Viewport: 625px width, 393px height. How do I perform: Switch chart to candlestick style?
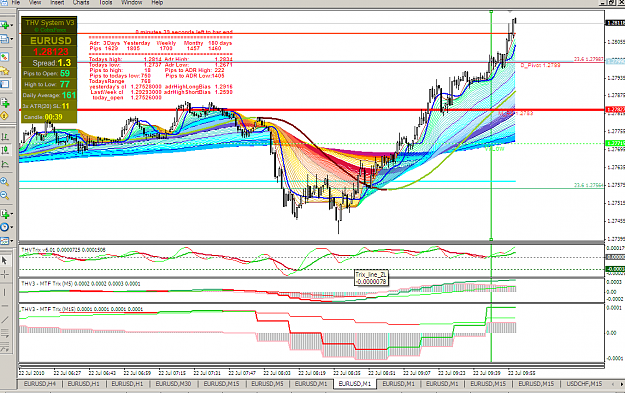(4, 150)
